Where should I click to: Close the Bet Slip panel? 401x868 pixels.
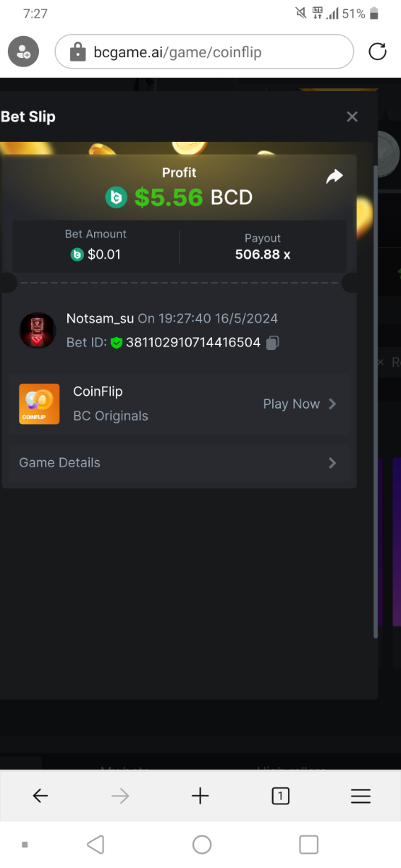coord(353,116)
